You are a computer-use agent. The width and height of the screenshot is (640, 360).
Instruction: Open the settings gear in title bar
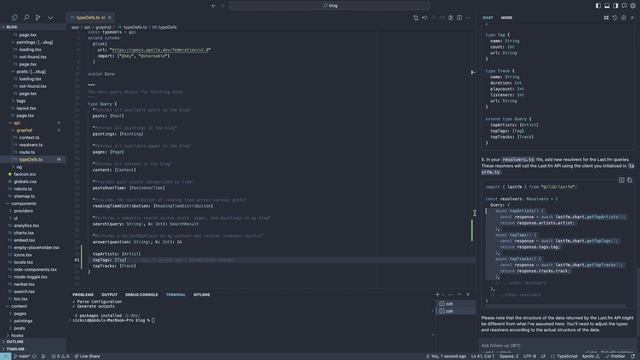pyautogui.click(x=633, y=6)
